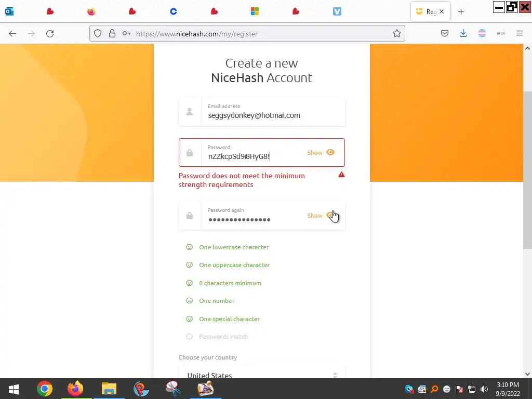Viewport: 532px width, 399px height.
Task: Reload the current page
Action: [x=50, y=34]
